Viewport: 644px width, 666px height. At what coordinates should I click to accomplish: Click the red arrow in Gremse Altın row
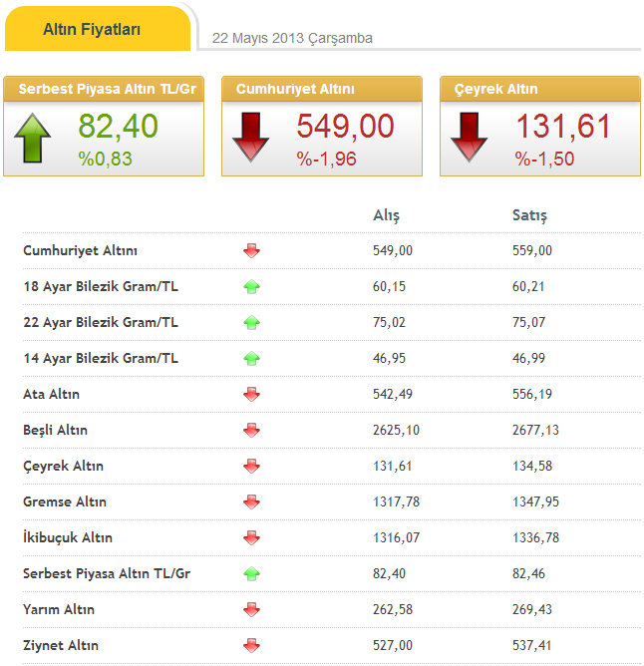coord(251,502)
